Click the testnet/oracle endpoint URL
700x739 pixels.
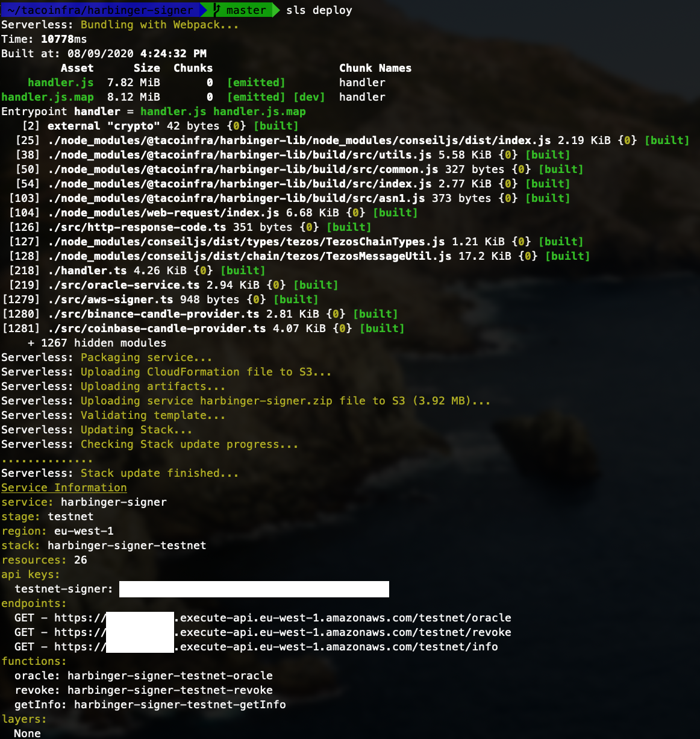coord(283,618)
